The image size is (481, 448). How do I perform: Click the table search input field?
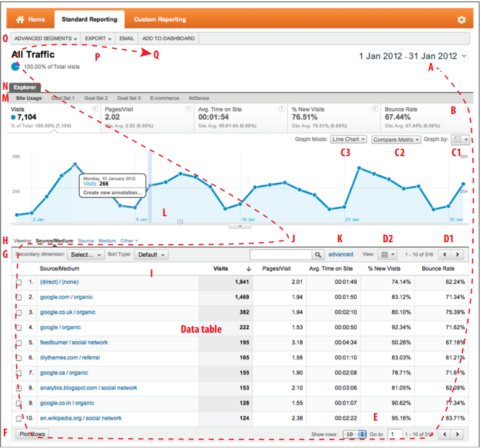[280, 255]
